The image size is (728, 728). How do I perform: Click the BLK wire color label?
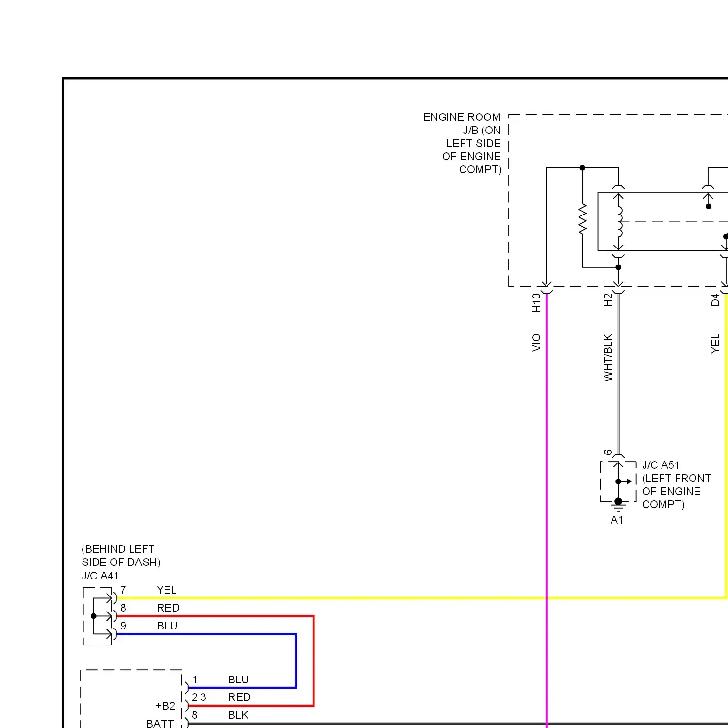[x=238, y=715]
